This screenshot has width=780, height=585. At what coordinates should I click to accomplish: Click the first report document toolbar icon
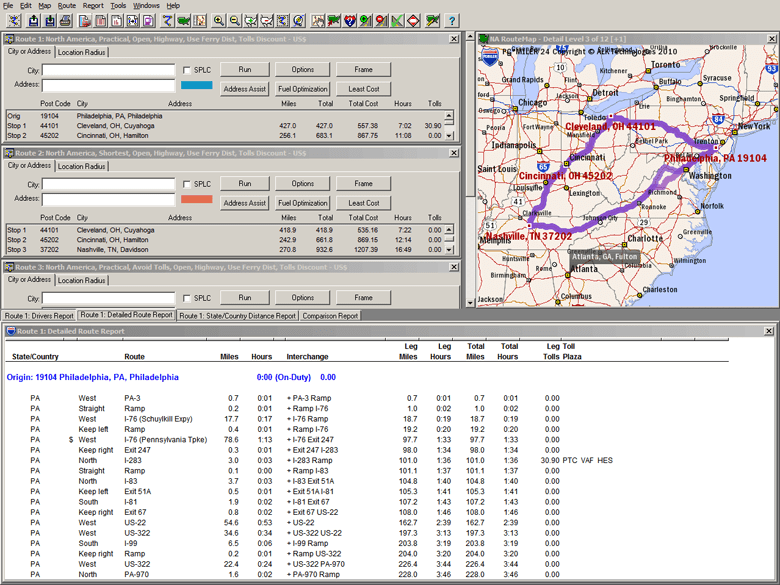pos(85,20)
